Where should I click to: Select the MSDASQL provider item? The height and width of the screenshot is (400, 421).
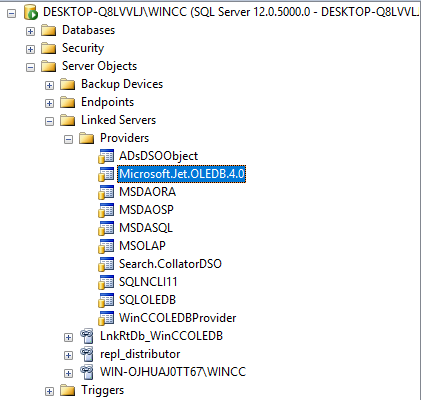(x=146, y=228)
